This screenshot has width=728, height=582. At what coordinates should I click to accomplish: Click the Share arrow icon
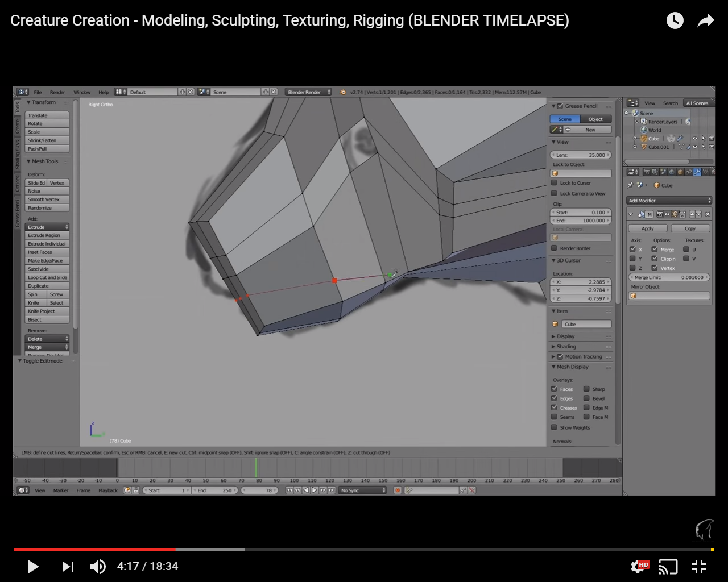(705, 21)
